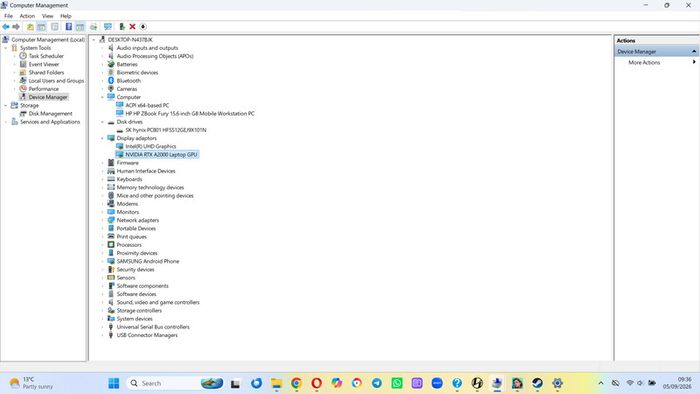Viewport: 700px width, 394px height.
Task: Select Local Users and Groups
Action: tap(56, 81)
